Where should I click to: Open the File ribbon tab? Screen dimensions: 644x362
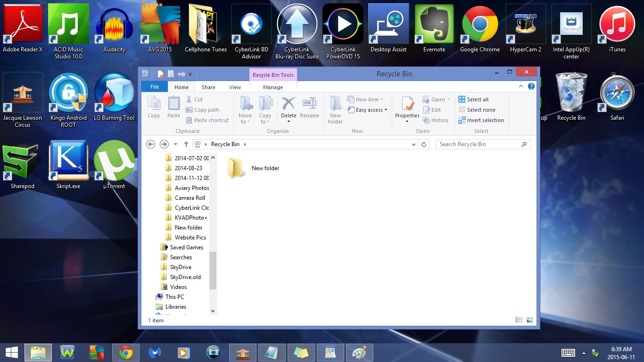click(155, 87)
